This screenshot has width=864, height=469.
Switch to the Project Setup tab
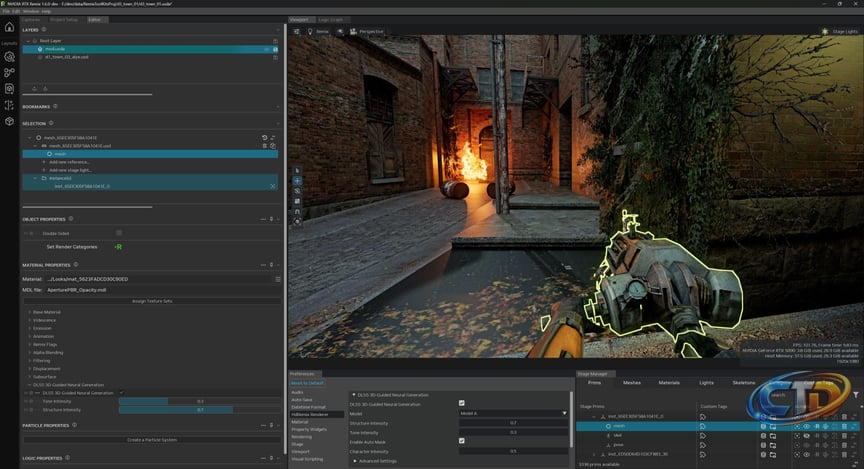64,20
